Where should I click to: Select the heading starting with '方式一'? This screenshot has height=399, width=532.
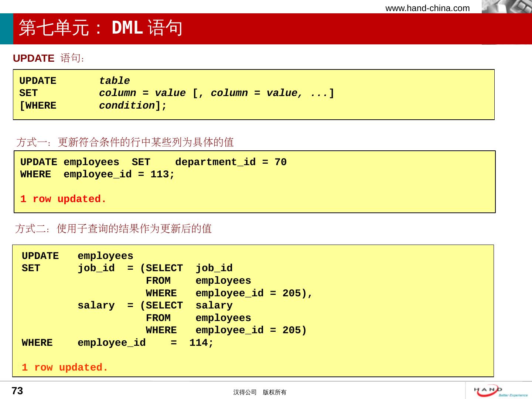coord(125,142)
